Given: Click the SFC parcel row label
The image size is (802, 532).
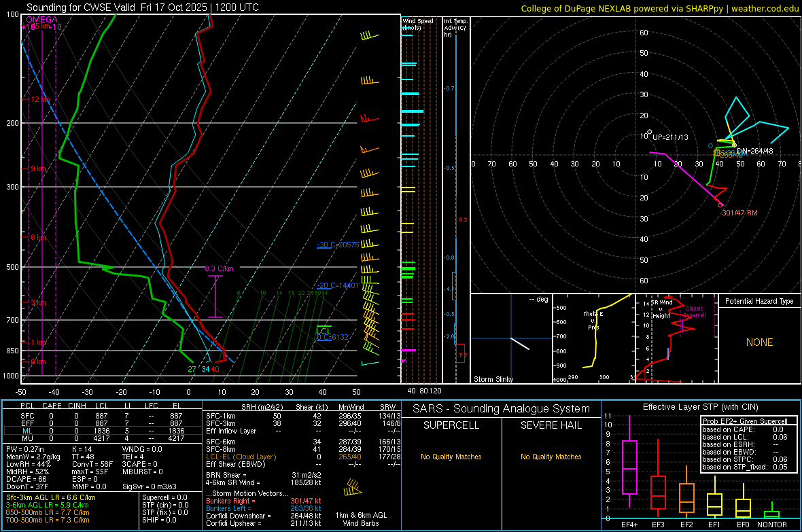Looking at the screenshot, I should pyautogui.click(x=27, y=416).
